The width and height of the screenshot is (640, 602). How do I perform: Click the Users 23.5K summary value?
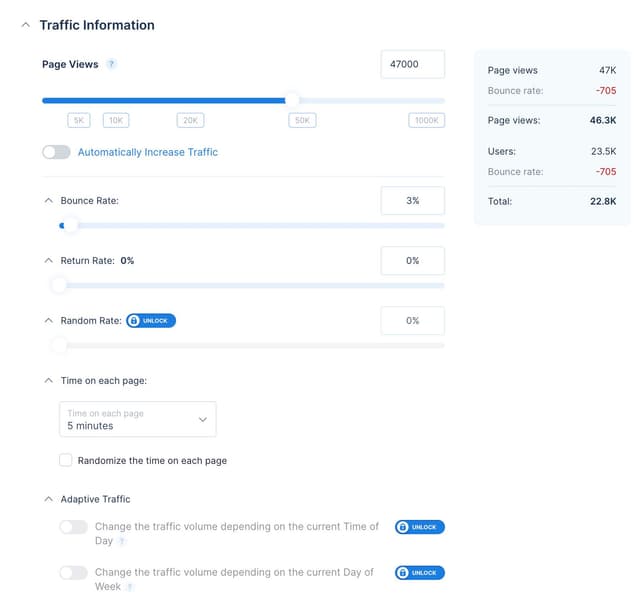click(604, 151)
